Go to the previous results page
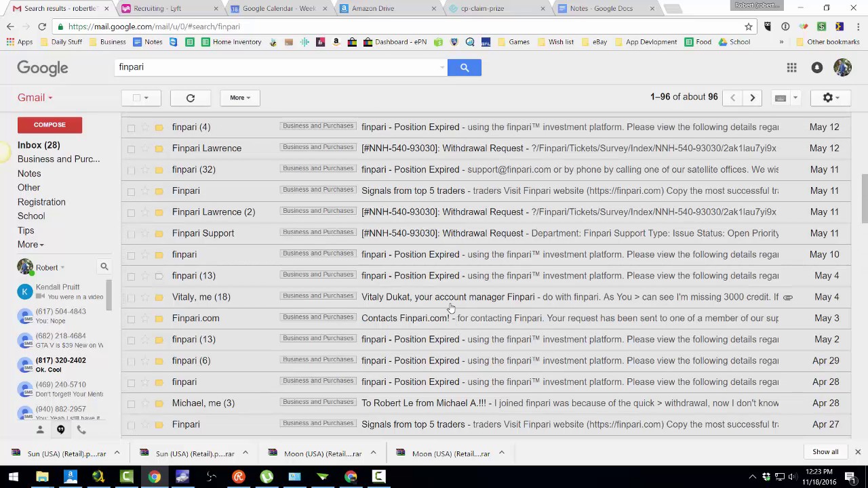Image resolution: width=868 pixels, height=488 pixels. 732,98
